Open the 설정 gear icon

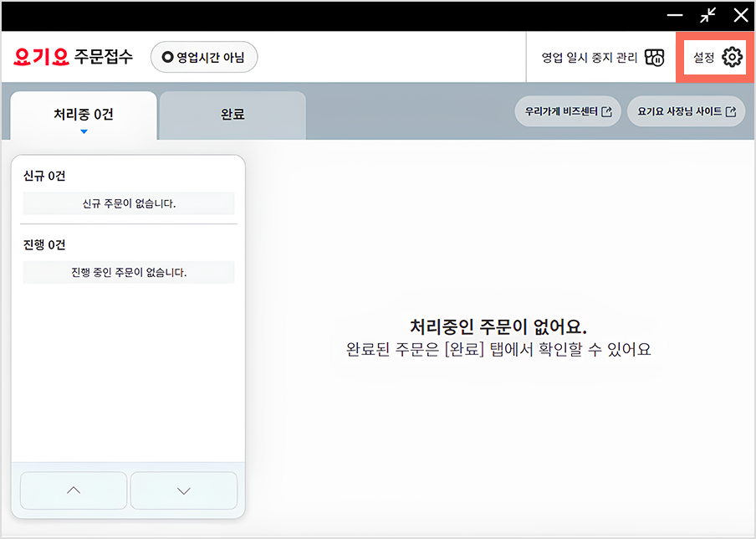point(732,58)
